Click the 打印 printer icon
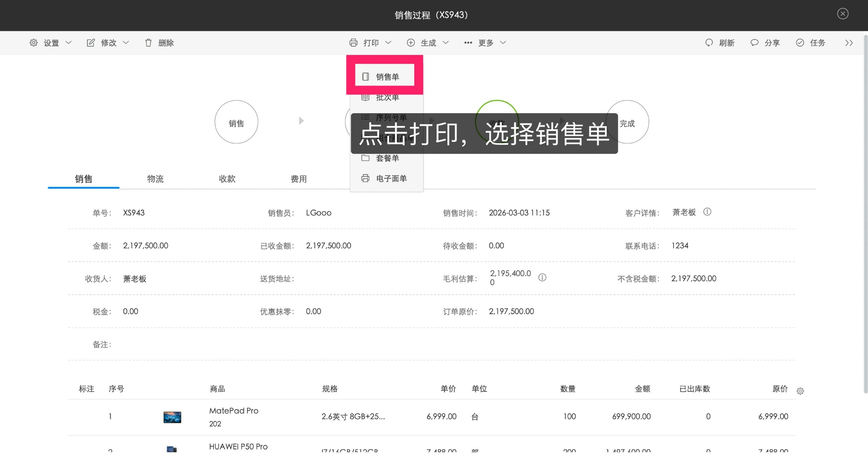 (354, 42)
